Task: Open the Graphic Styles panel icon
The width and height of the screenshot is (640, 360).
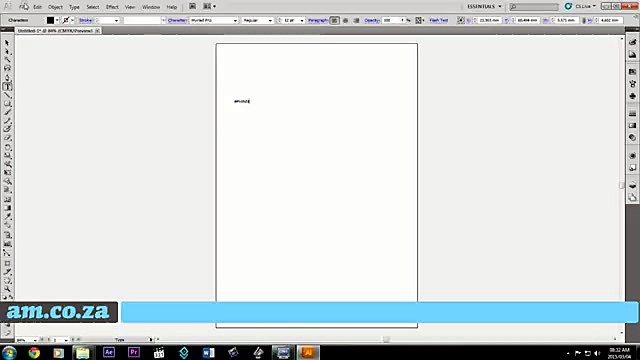Action: coord(632,168)
